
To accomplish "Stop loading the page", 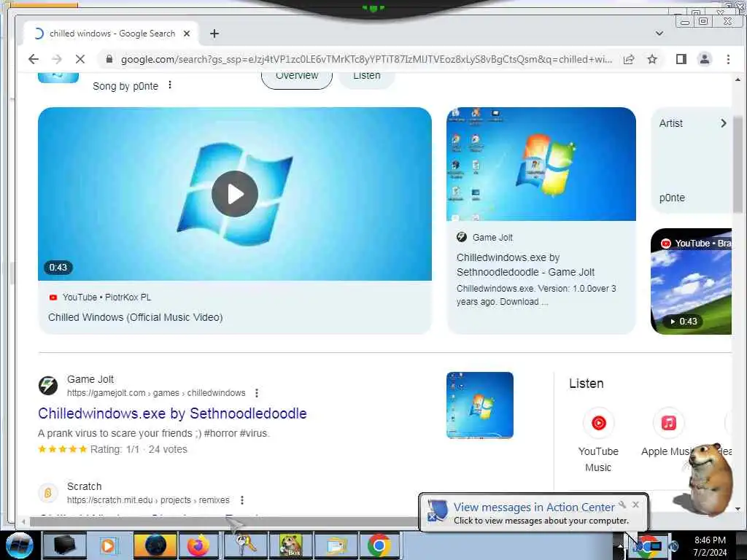I will point(80,59).
